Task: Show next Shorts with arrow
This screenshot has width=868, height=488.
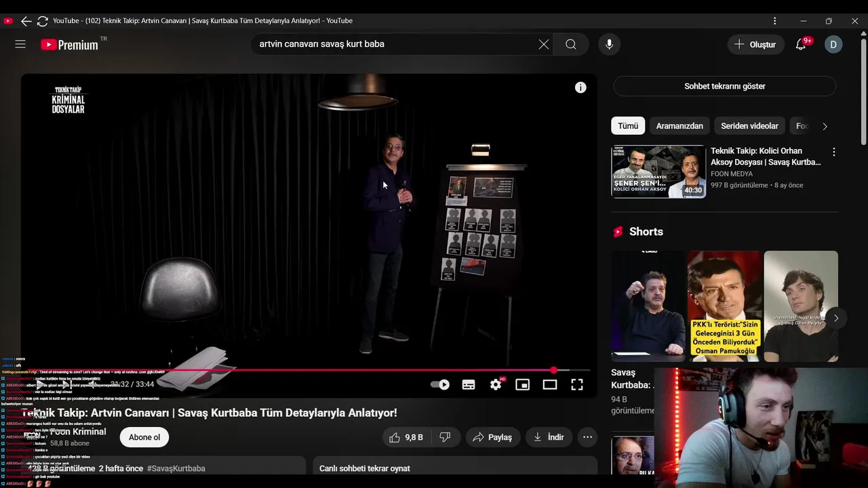Action: point(836,318)
